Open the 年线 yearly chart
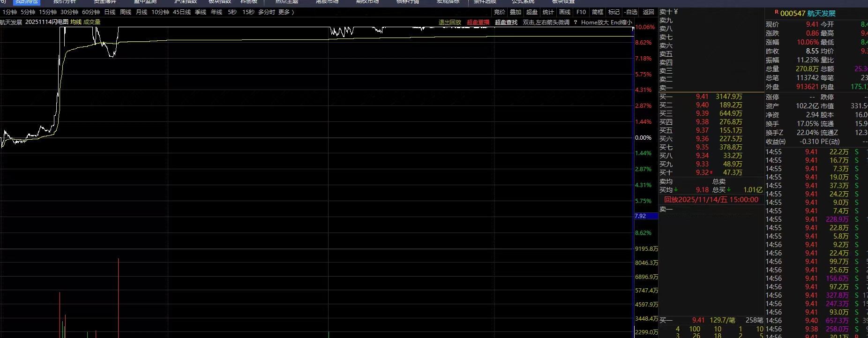This screenshot has width=868, height=338. pos(217,12)
